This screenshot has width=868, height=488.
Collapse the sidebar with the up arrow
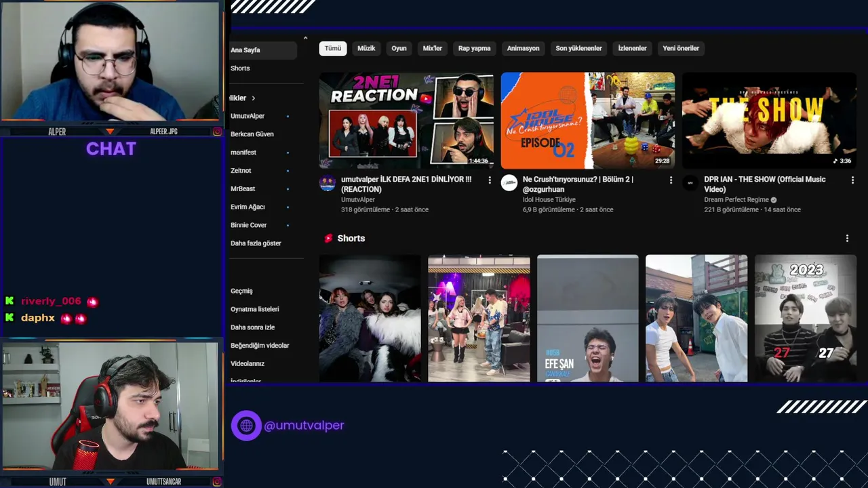305,39
